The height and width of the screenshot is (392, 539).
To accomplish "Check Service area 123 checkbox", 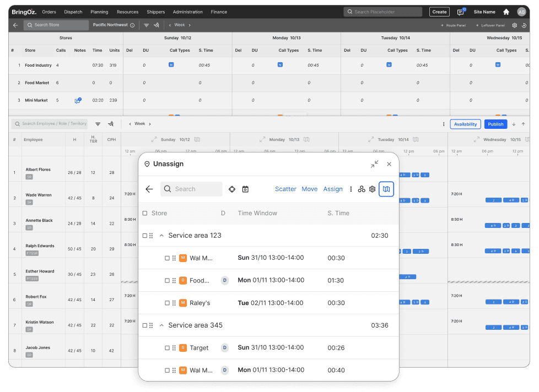I will coord(145,236).
